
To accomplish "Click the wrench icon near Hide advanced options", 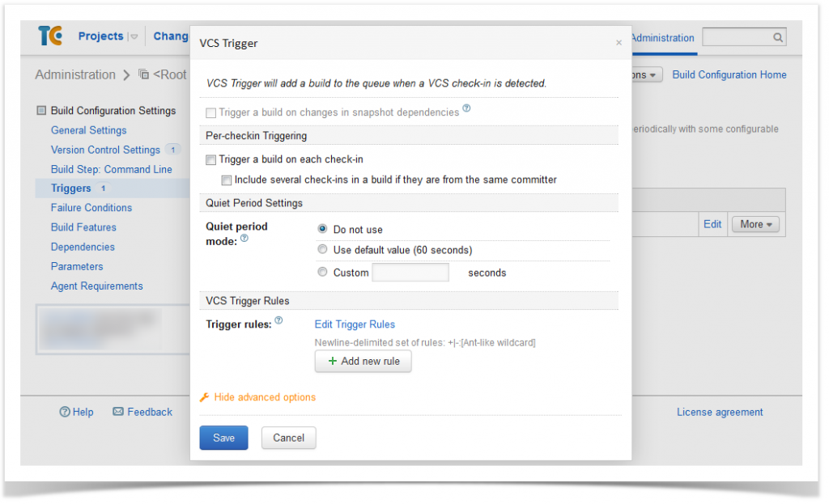I will [x=204, y=397].
